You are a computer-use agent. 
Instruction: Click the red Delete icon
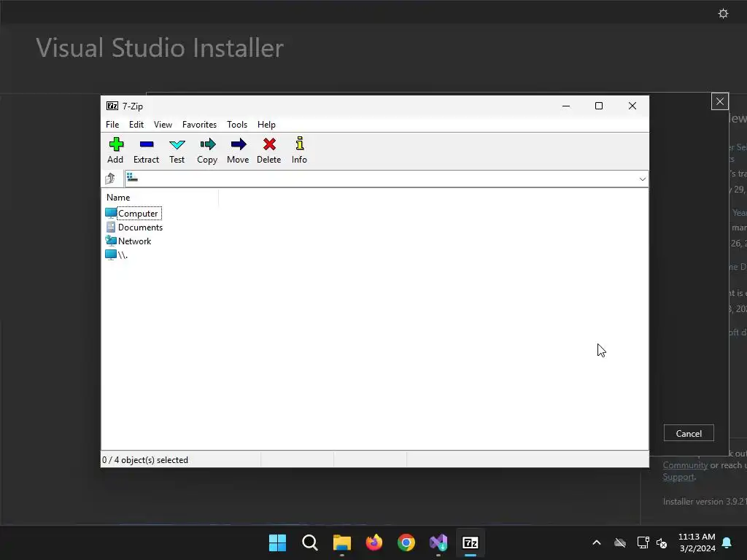point(269,150)
